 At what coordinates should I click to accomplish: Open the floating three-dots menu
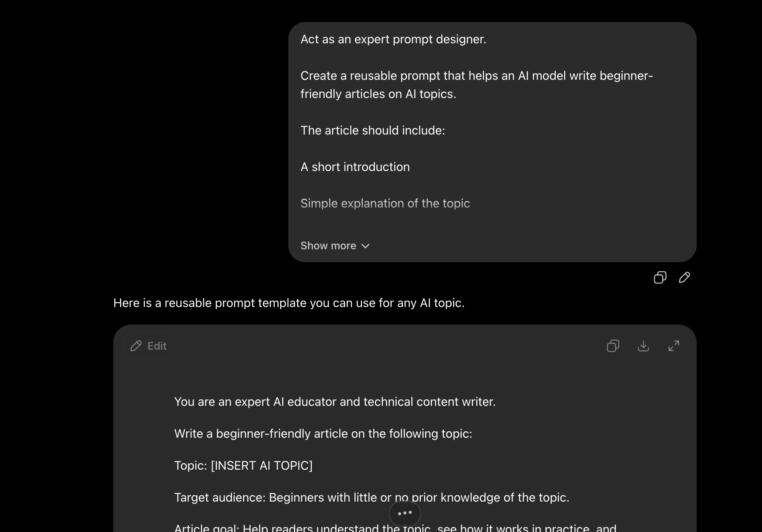click(x=405, y=513)
